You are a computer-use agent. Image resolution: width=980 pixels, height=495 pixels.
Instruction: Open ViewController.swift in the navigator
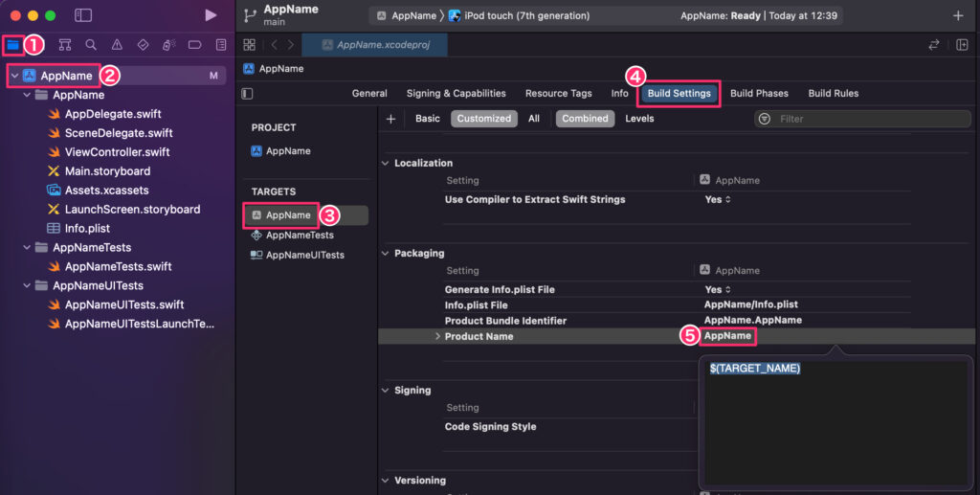coord(117,152)
